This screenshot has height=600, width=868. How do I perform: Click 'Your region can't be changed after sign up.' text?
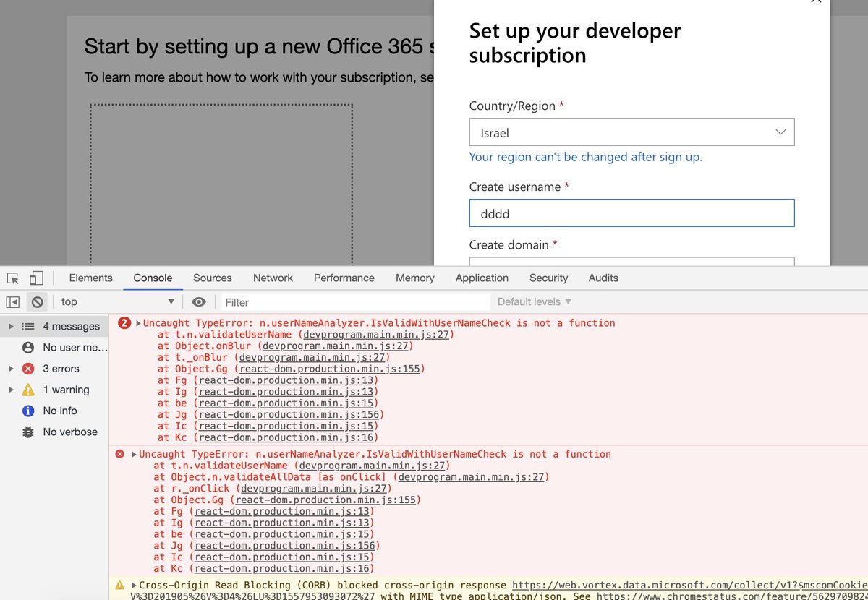click(x=586, y=157)
